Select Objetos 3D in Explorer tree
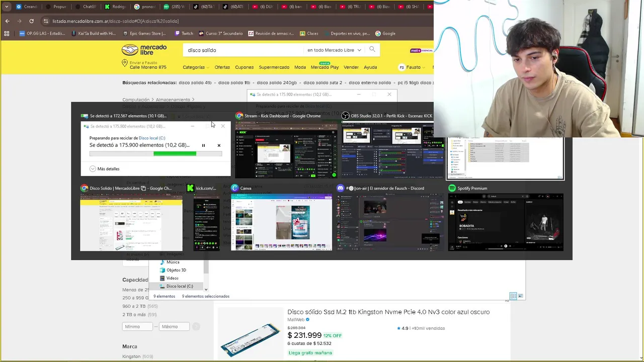Image resolution: width=644 pixels, height=362 pixels. [x=173, y=270]
